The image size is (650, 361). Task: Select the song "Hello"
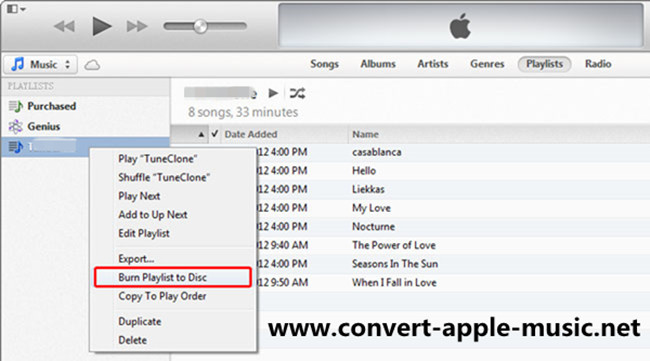(x=364, y=171)
